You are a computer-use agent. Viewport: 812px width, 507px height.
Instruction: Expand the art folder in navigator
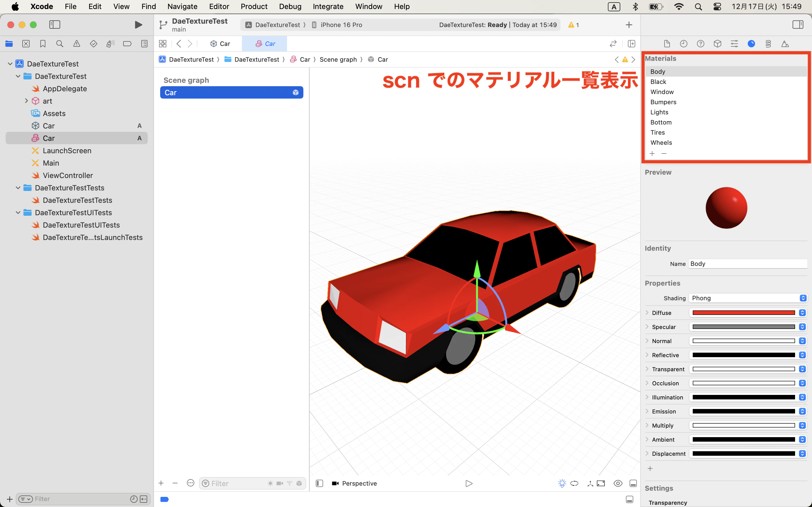27,101
